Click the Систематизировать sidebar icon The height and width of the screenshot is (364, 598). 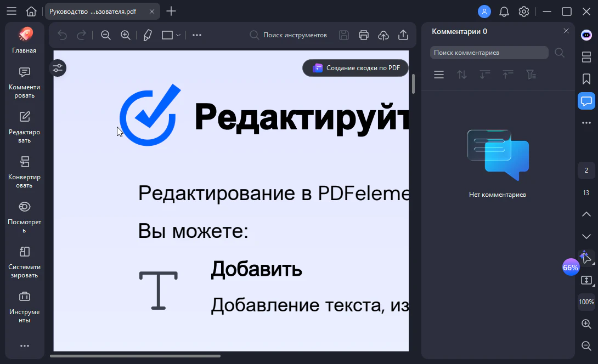pos(24,261)
